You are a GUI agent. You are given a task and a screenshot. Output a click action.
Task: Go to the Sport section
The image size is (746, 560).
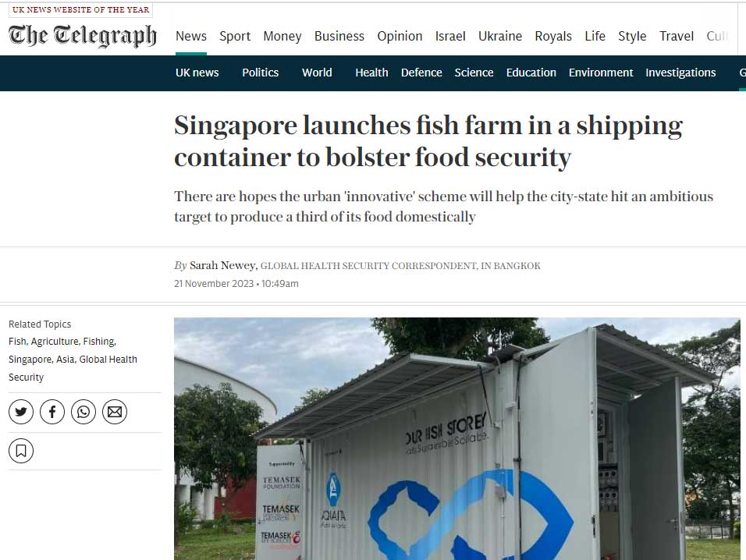235,36
